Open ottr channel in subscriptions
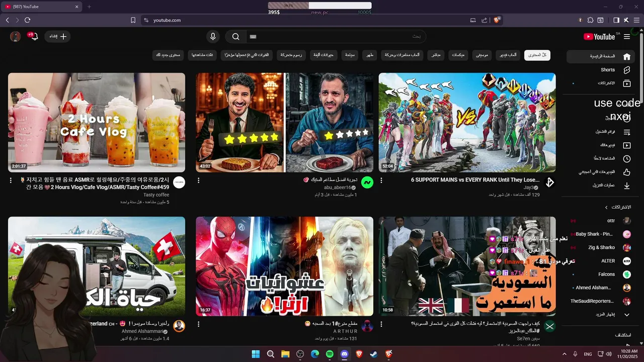Image resolution: width=644 pixels, height=362 pixels. (x=601, y=221)
